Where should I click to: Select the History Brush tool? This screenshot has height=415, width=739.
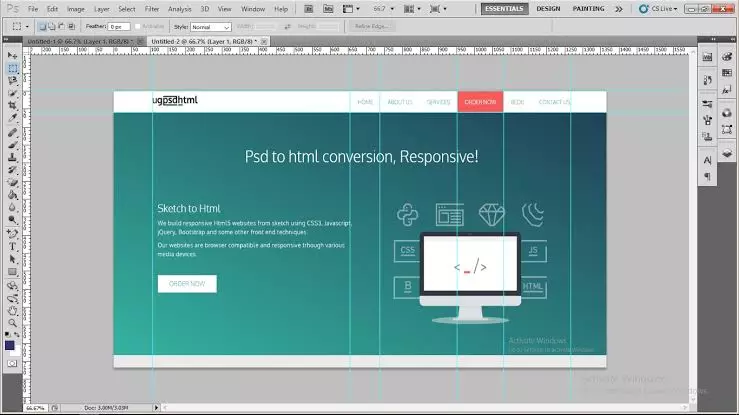pyautogui.click(x=12, y=170)
